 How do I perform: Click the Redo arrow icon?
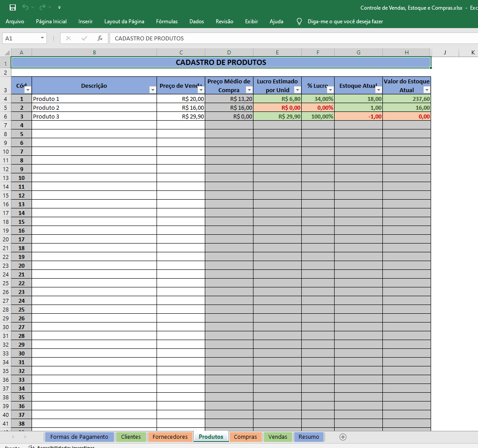[42, 7]
